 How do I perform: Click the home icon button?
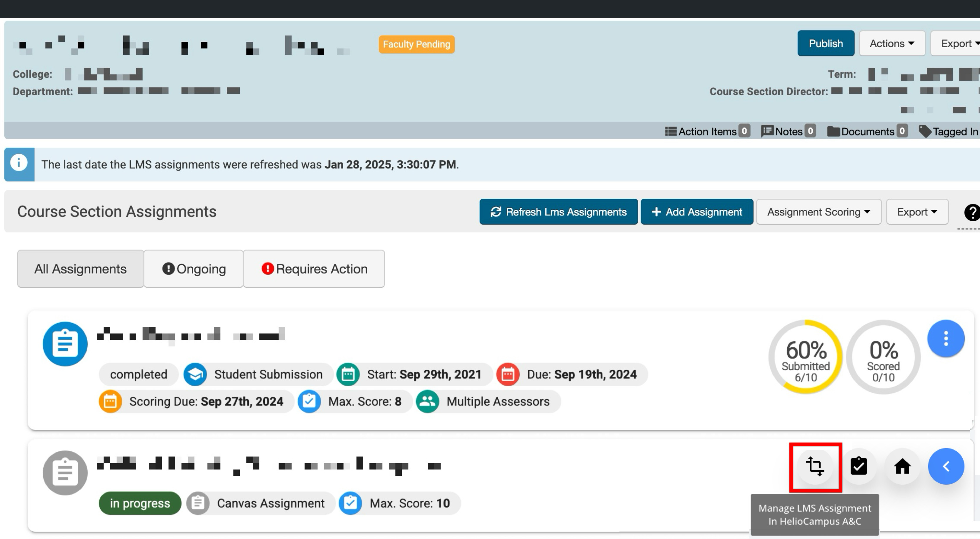pyautogui.click(x=902, y=466)
